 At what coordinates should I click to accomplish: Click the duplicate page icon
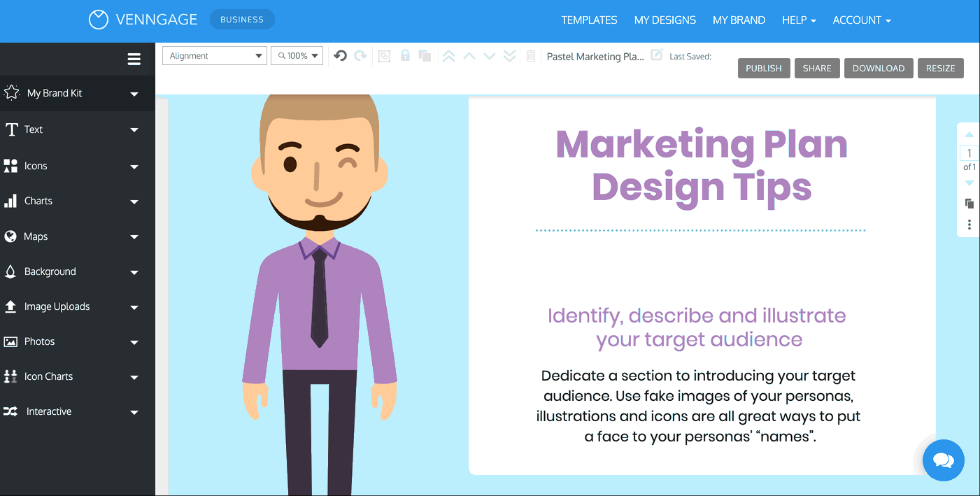969,204
